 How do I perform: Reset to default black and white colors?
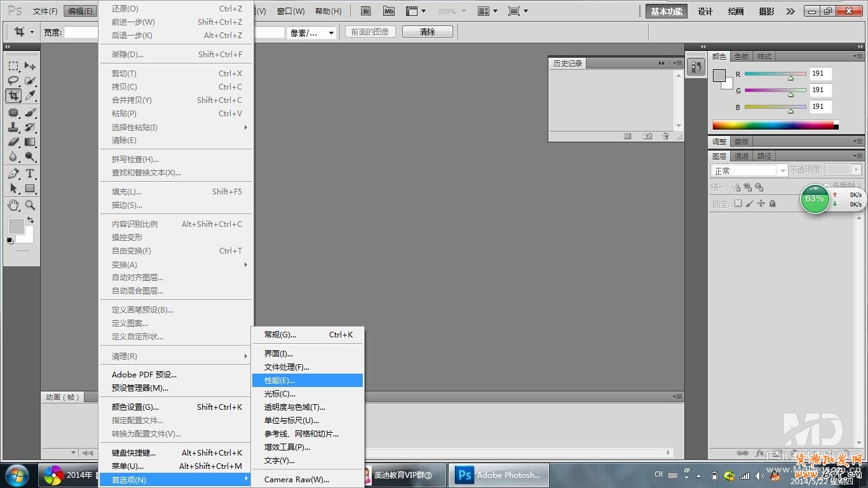click(x=10, y=240)
